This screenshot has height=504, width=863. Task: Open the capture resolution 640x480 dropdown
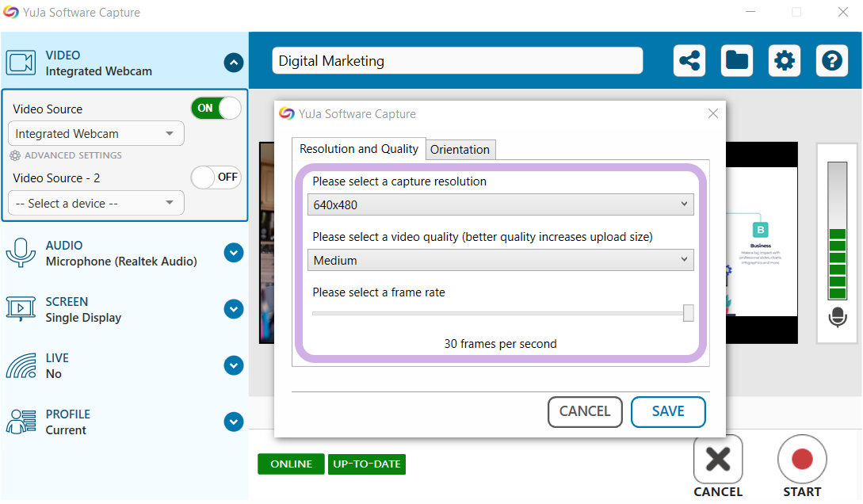click(500, 204)
